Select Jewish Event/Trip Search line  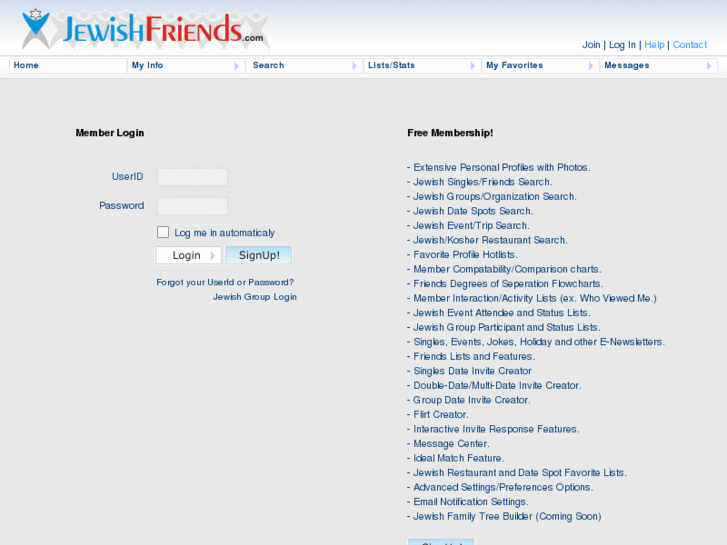(468, 225)
